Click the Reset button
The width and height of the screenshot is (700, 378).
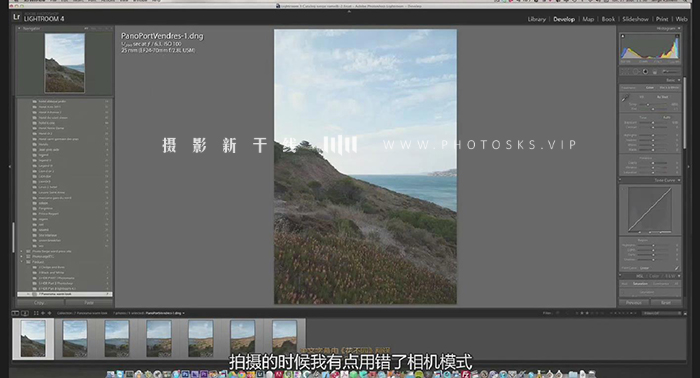pyautogui.click(x=665, y=303)
